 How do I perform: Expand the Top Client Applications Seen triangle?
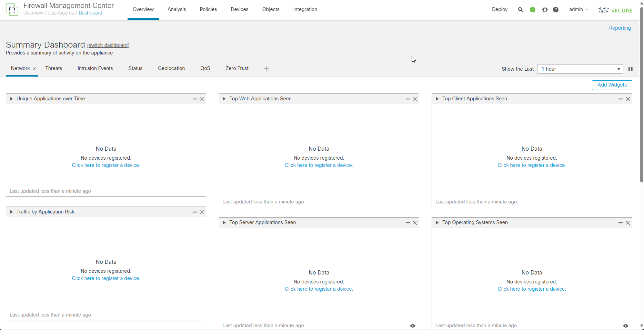coord(437,99)
